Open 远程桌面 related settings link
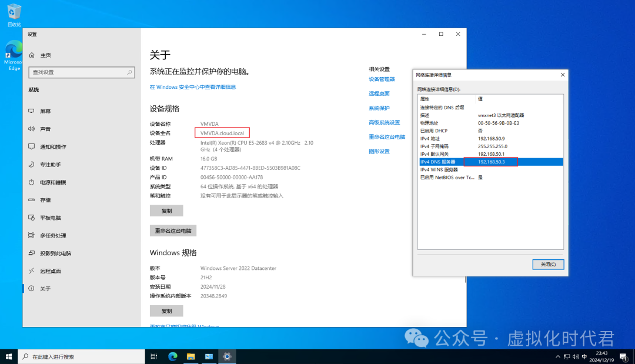The width and height of the screenshot is (635, 364). (x=379, y=93)
